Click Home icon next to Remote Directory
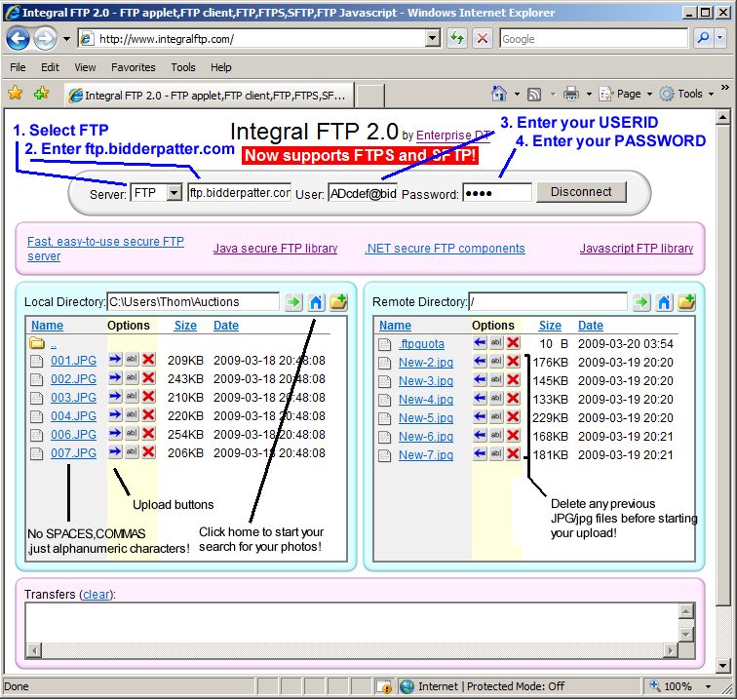Image resolution: width=737 pixels, height=700 pixels. click(664, 302)
